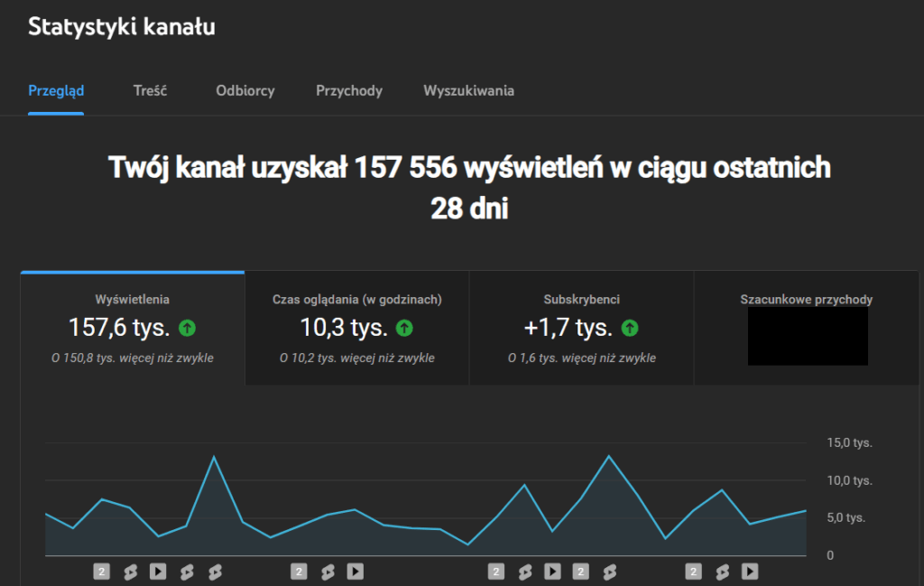Screen dimensions: 924x586
Task: Select the Odbiorcy tab
Action: tap(245, 91)
